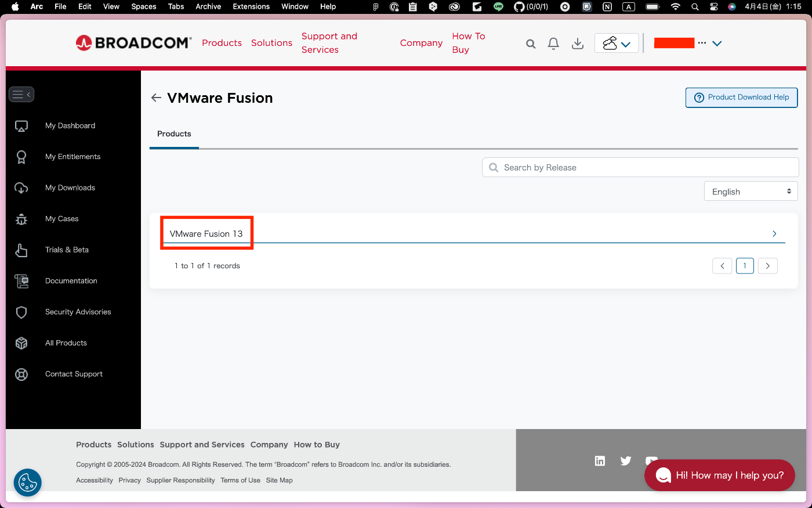This screenshot has width=812, height=508.
Task: Go to next page of records
Action: pyautogui.click(x=768, y=266)
